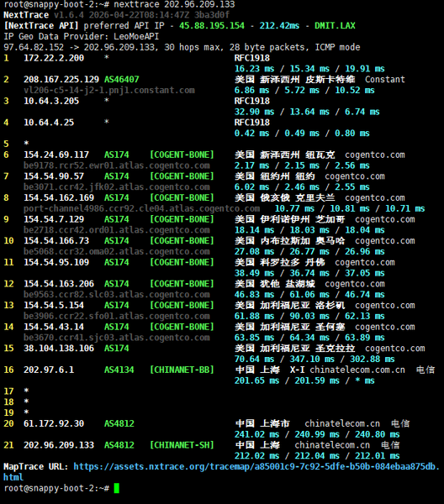This screenshot has width=444, height=504.
Task: Click hostname be3906.ccr22.sfo01.atlas.cogentco.com
Action: pyautogui.click(x=117, y=316)
